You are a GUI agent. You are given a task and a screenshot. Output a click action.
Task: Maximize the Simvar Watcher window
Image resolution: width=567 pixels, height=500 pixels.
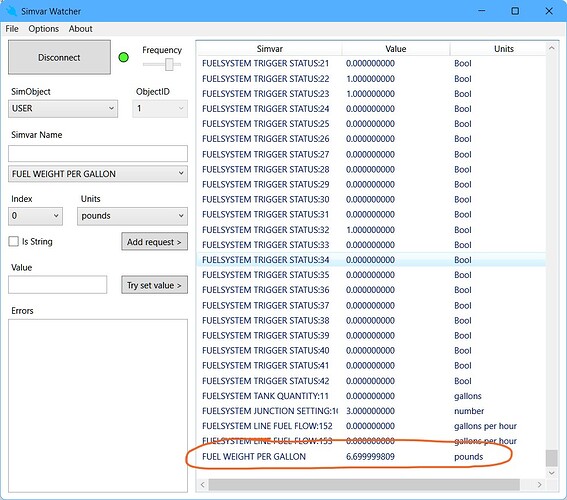pos(515,11)
